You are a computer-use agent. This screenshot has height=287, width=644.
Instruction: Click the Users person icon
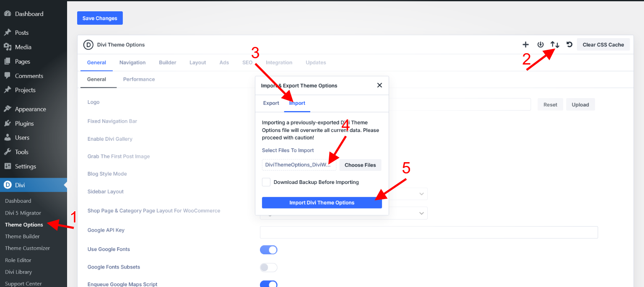(7, 137)
